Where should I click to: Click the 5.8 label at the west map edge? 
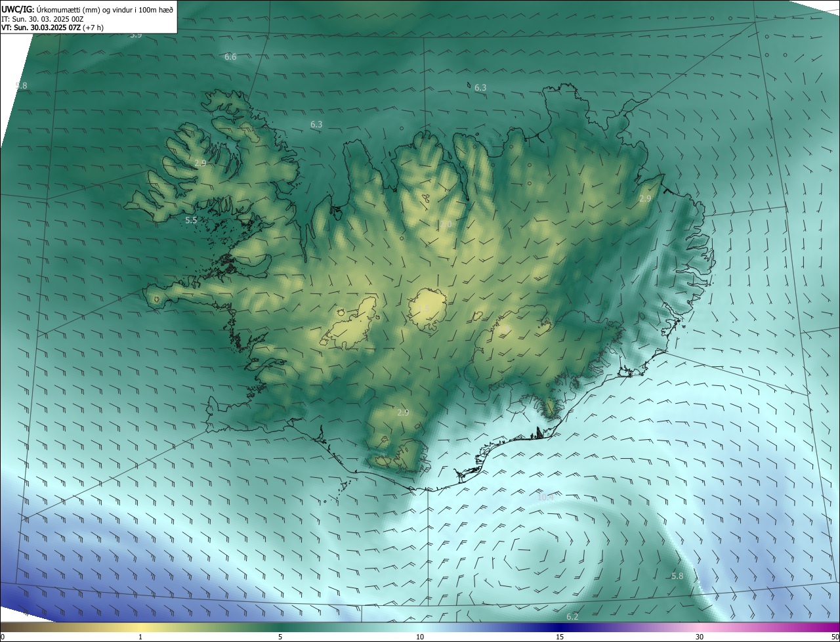coord(21,85)
